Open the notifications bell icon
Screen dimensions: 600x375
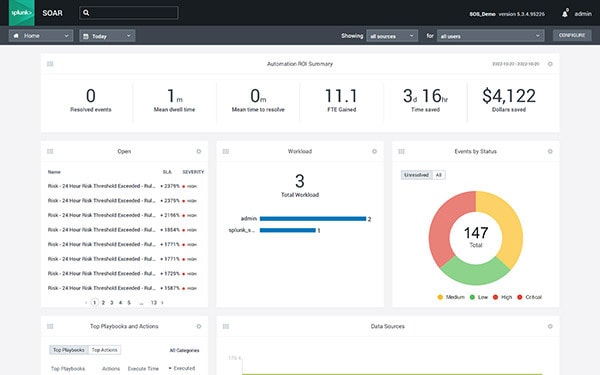click(565, 14)
